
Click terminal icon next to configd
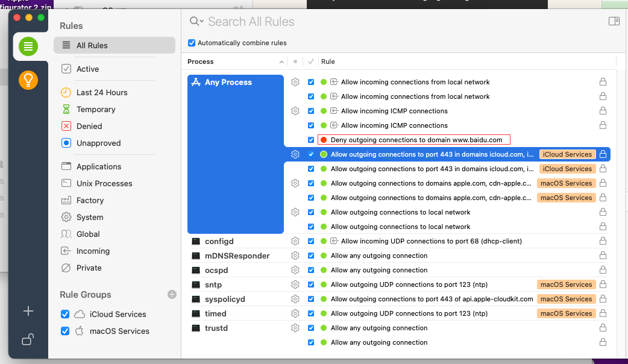[196, 241]
